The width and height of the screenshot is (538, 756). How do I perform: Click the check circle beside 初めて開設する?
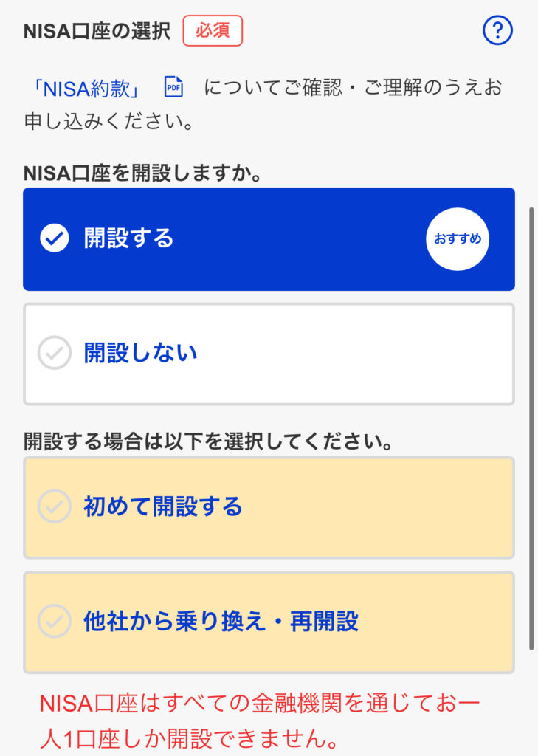[x=54, y=506]
